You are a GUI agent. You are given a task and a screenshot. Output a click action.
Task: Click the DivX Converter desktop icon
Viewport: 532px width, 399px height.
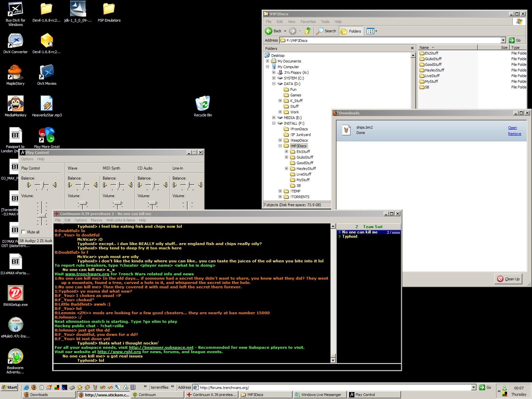tap(15, 41)
